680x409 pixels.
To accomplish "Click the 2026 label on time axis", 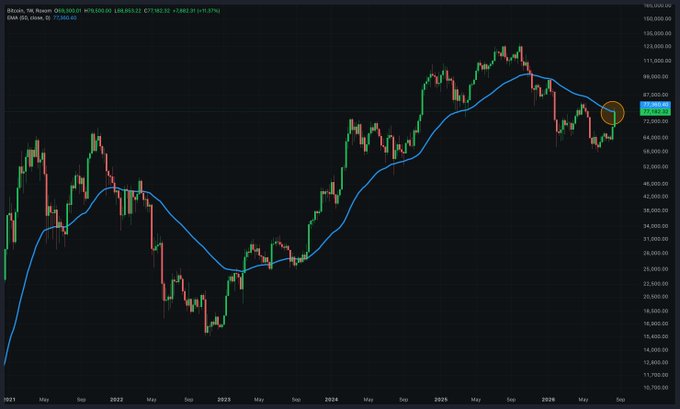I will [x=548, y=399].
